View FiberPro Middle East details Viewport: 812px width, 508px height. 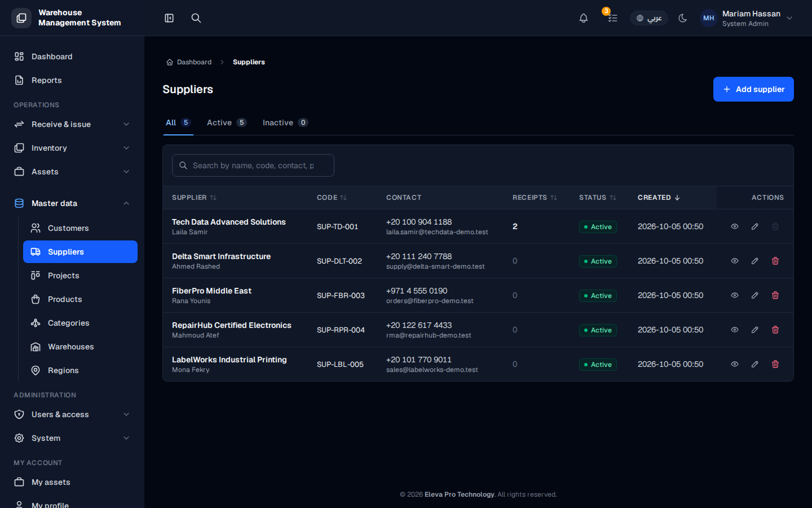[x=735, y=295]
